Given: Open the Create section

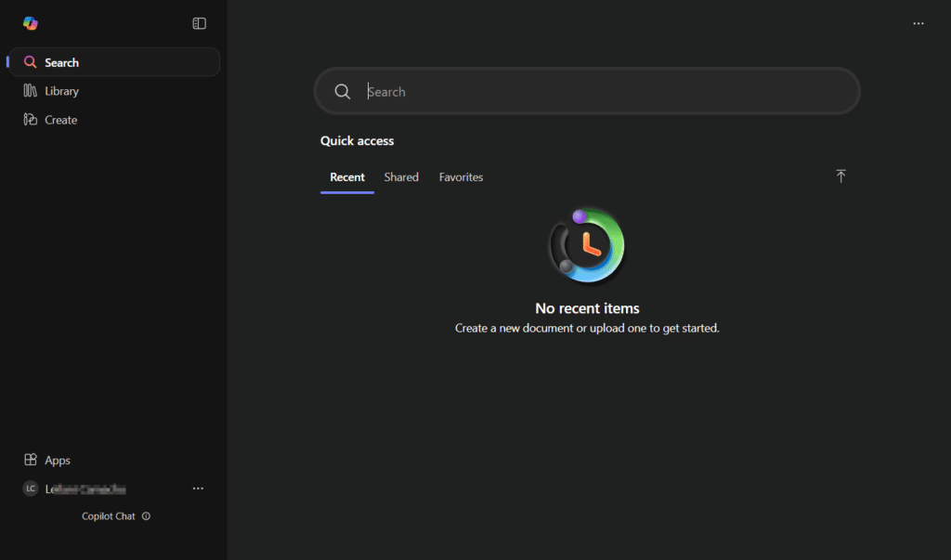Looking at the screenshot, I should [x=60, y=120].
